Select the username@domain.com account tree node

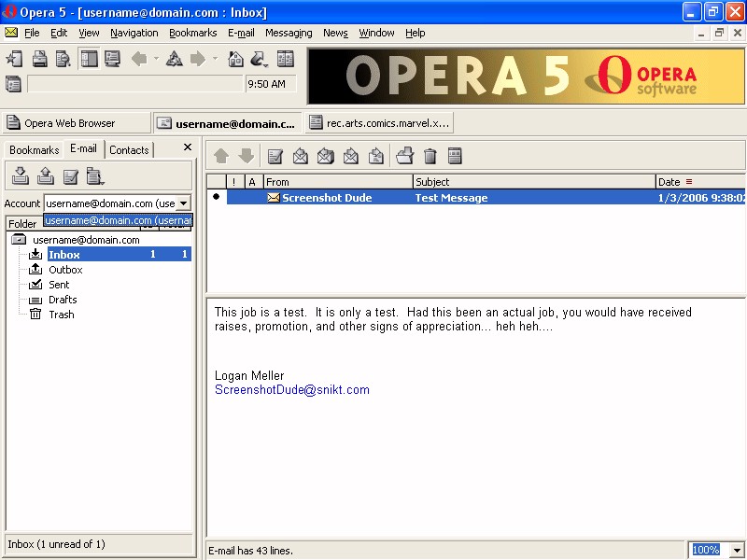86,240
